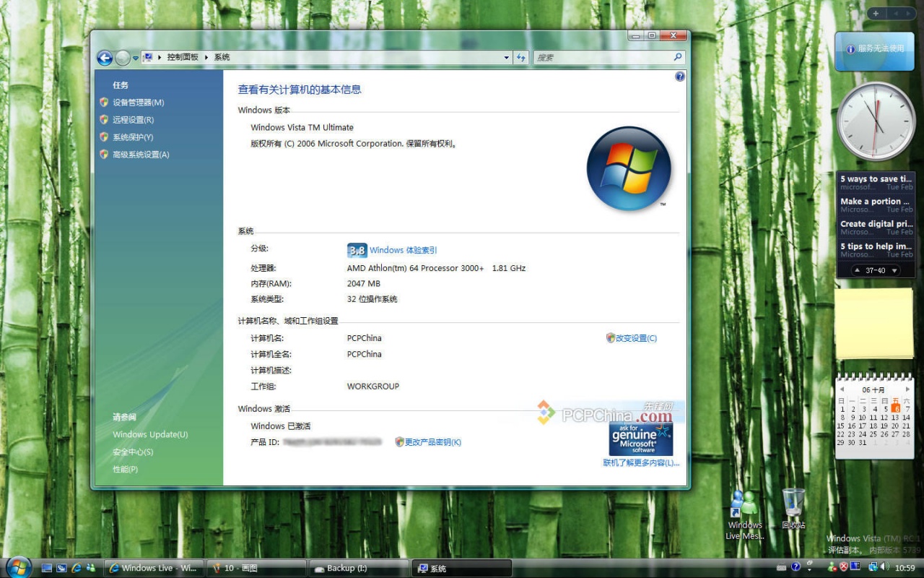The width and height of the screenshot is (924, 578).
Task: Open Windows Update(U) link
Action: tap(150, 434)
